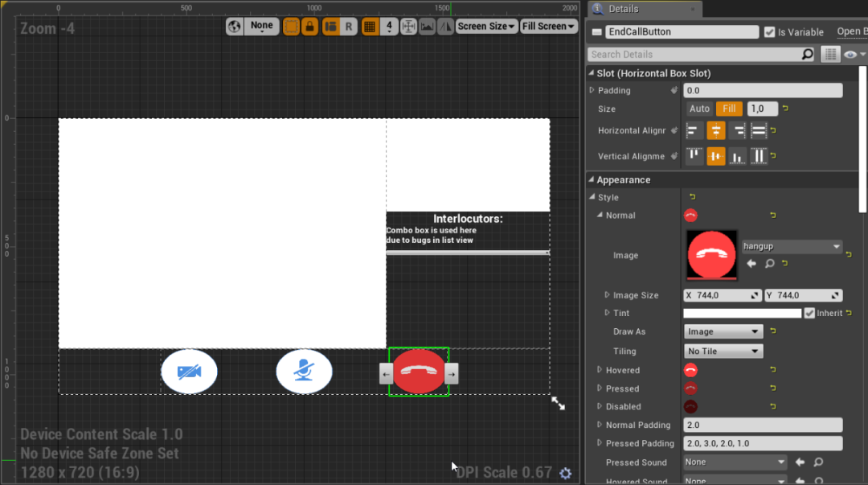Click the white Tint color bar
The image size is (868, 485).
[742, 313]
